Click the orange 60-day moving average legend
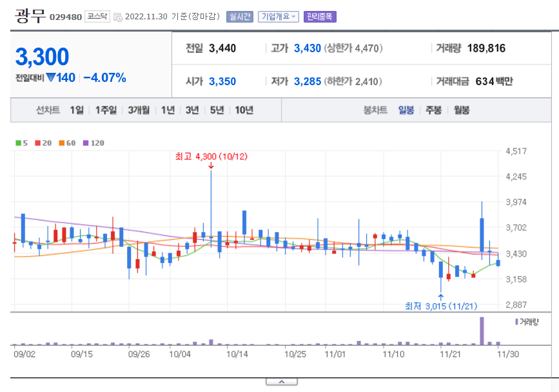 (67, 143)
